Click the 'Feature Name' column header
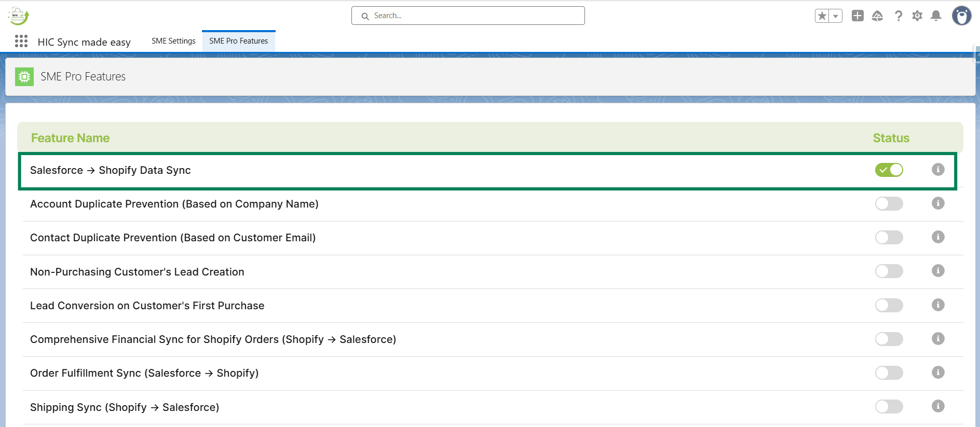Screen dimensions: 980x427 pyautogui.click(x=71, y=138)
